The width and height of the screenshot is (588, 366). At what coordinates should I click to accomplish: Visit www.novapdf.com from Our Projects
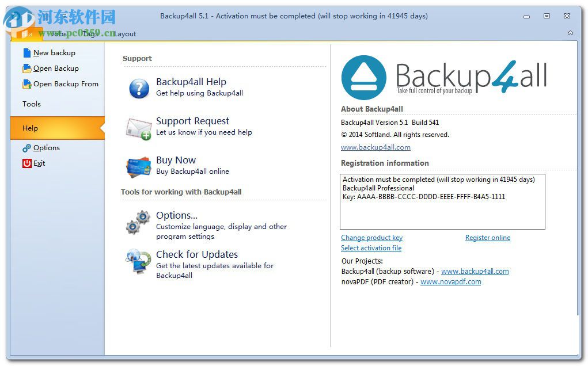(x=451, y=281)
